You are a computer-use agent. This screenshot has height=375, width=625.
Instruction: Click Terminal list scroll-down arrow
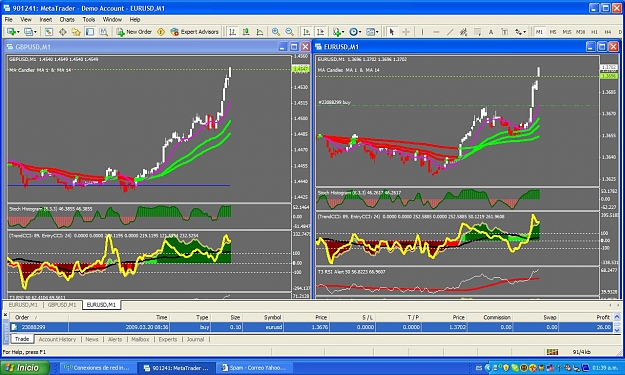click(x=617, y=330)
